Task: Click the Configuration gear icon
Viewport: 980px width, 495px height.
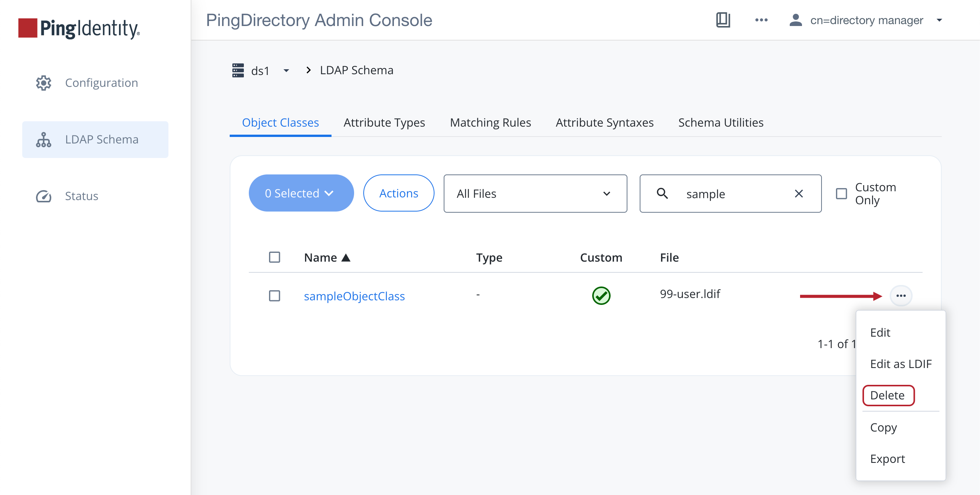Action: click(44, 83)
